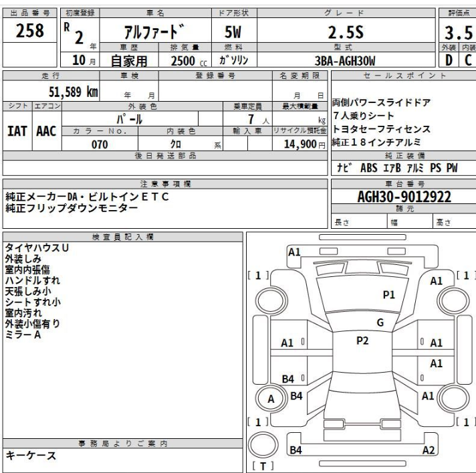The height and width of the screenshot is (473, 476).
Task: Click the lot number 258
Action: click(29, 31)
